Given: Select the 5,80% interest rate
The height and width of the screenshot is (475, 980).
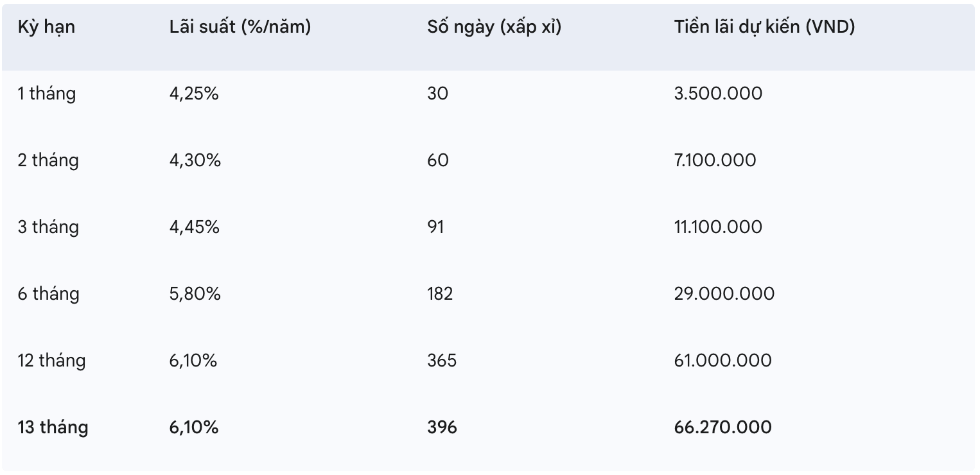Looking at the screenshot, I should (x=195, y=294).
